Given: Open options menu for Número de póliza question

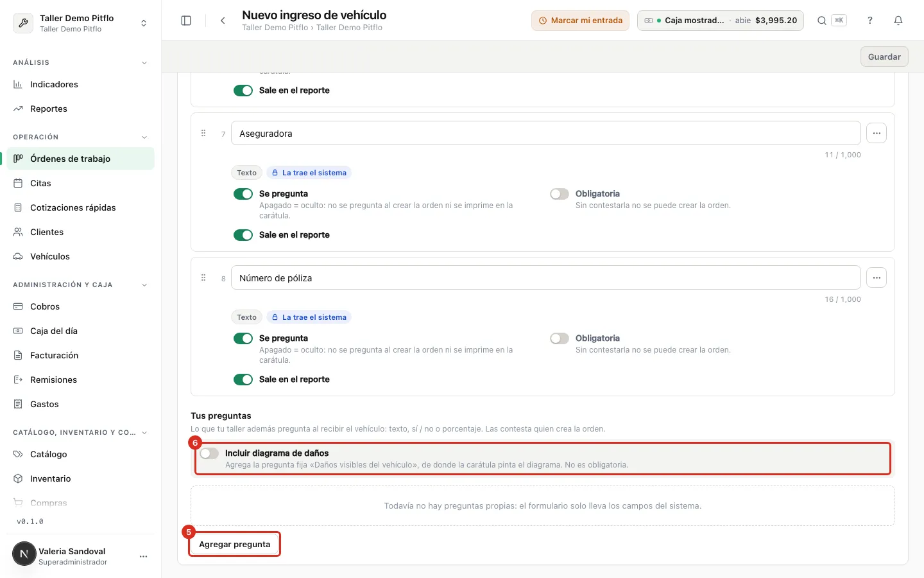Looking at the screenshot, I should click(x=877, y=277).
